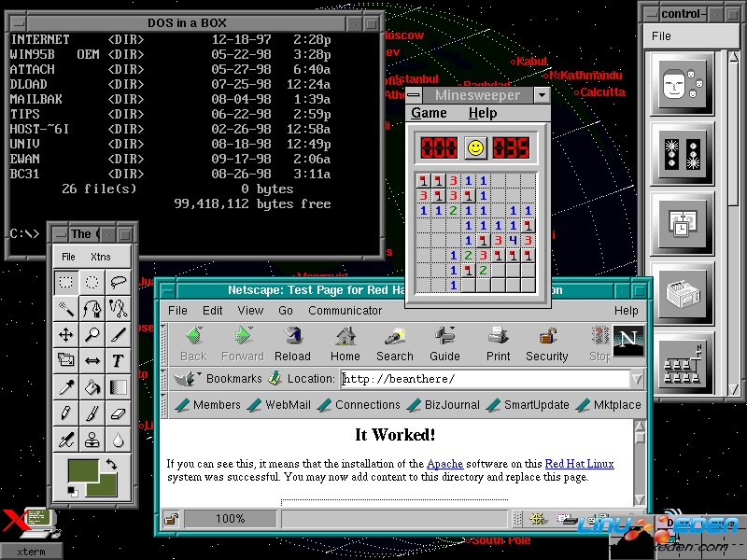747x560 pixels.
Task: Click the Minesweeper smiley face button
Action: point(475,147)
